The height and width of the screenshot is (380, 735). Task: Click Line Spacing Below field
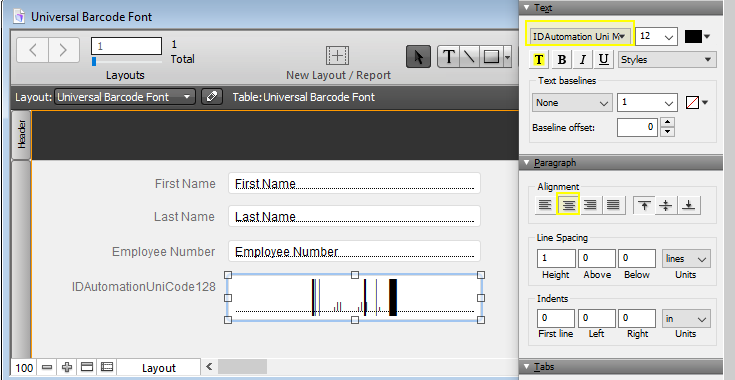point(637,258)
